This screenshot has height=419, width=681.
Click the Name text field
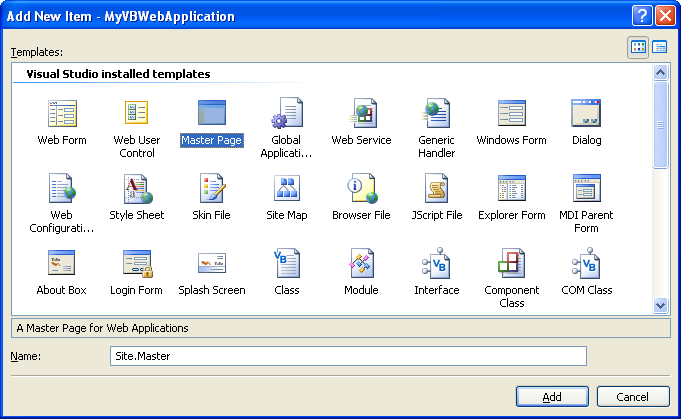pyautogui.click(x=347, y=356)
